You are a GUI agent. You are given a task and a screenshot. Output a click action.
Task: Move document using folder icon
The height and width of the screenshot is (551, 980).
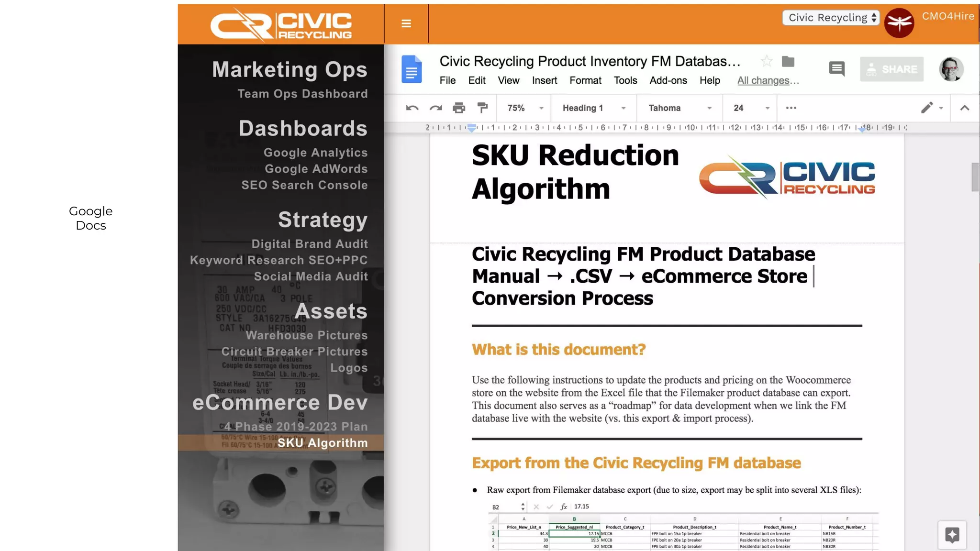pyautogui.click(x=788, y=61)
